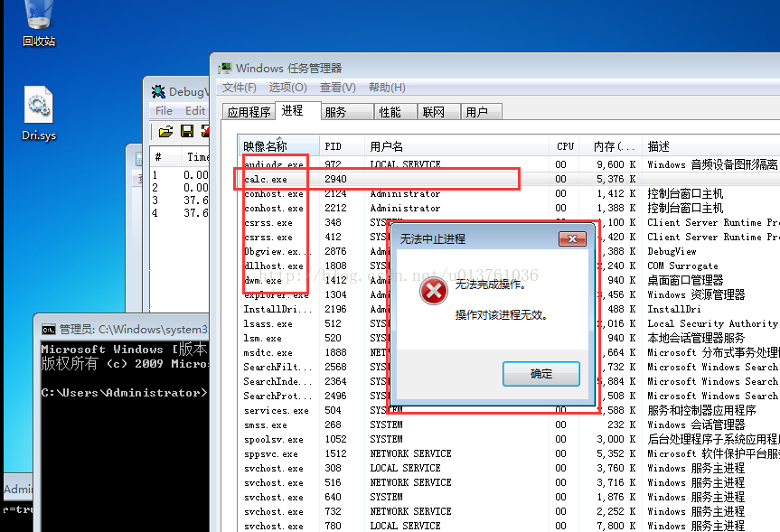Viewport: 780px width, 532px height.
Task: Close the 无法中止进程 error dialog
Action: click(x=572, y=239)
